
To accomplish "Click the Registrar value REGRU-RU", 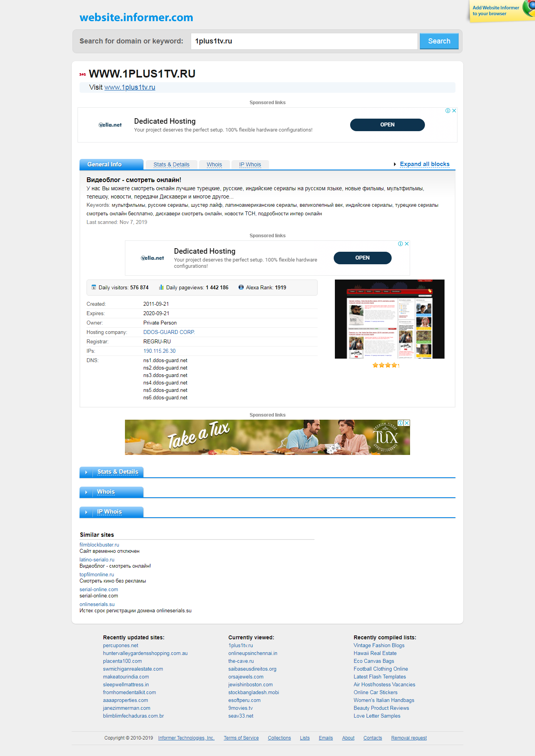I will coord(157,341).
